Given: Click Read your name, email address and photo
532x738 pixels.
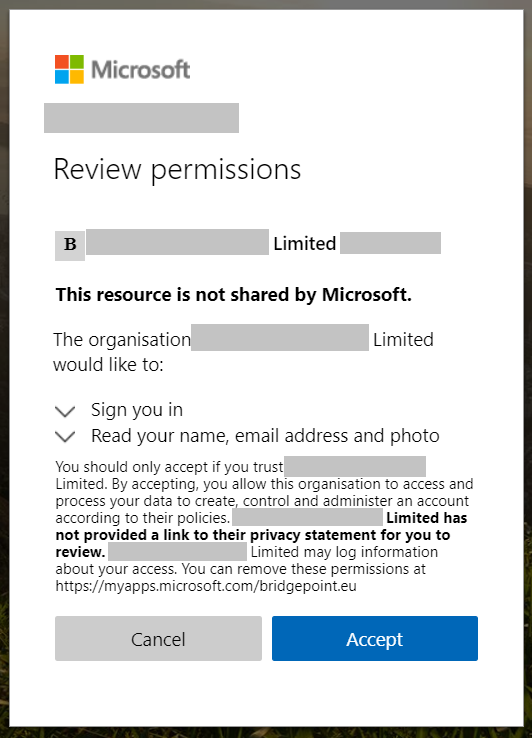Looking at the screenshot, I should coord(265,436).
